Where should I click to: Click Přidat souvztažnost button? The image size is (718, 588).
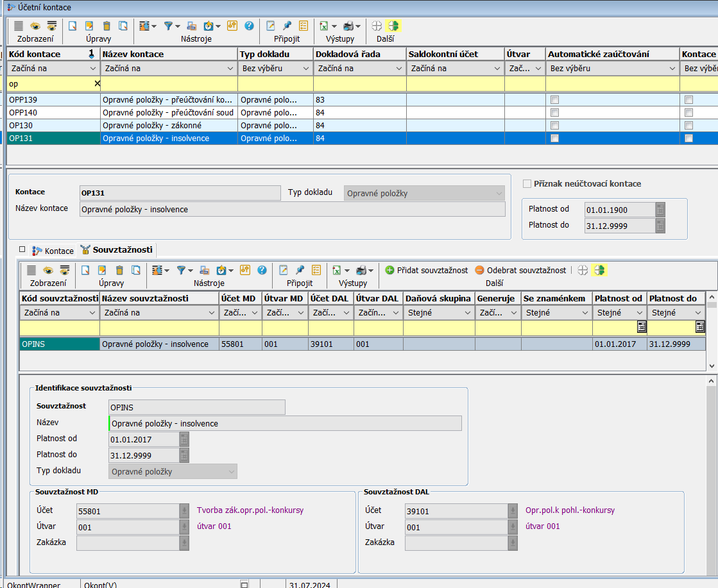coord(427,270)
